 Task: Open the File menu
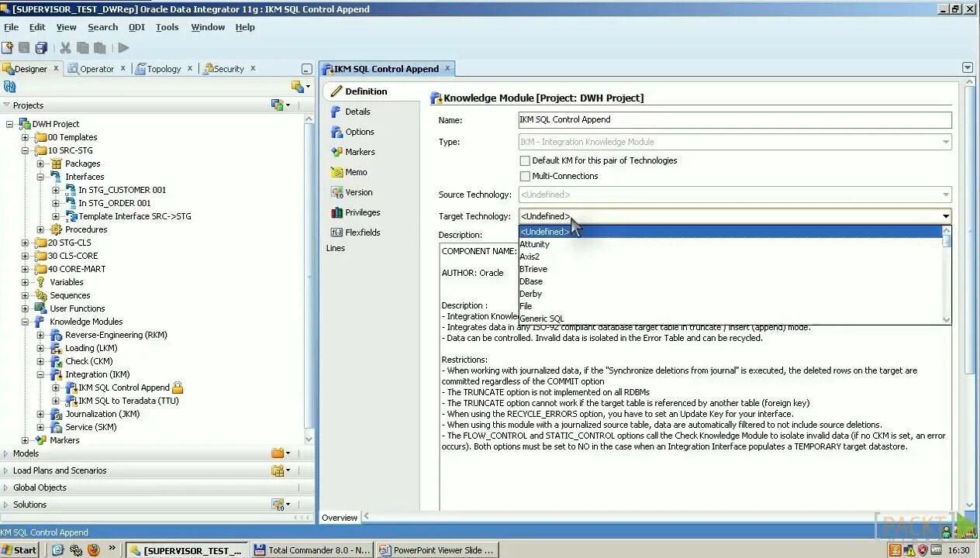11,27
